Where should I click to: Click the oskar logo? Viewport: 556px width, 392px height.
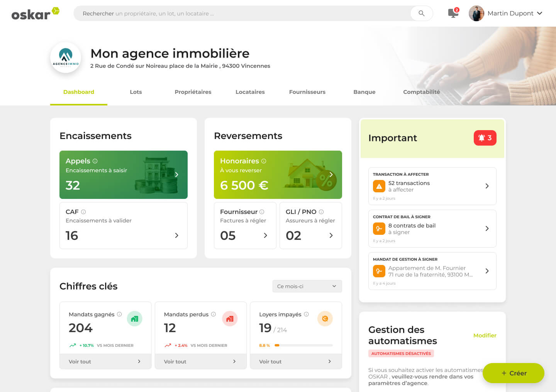tap(36, 13)
